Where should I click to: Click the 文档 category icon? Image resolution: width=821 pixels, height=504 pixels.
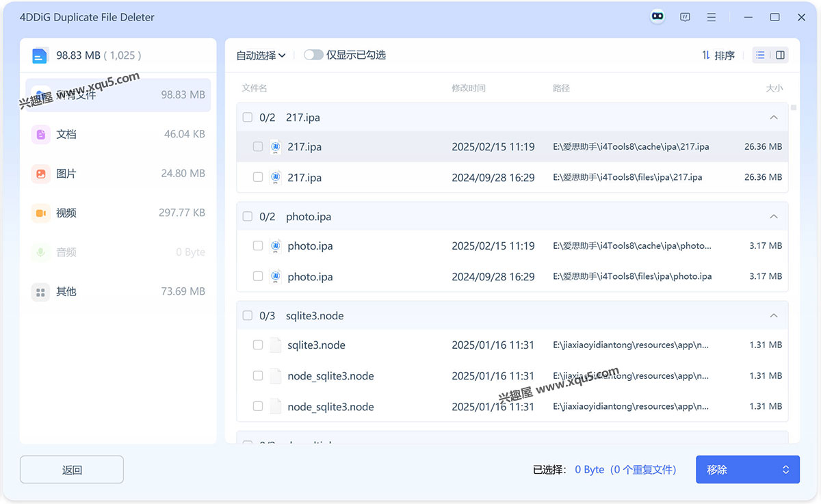coord(41,135)
